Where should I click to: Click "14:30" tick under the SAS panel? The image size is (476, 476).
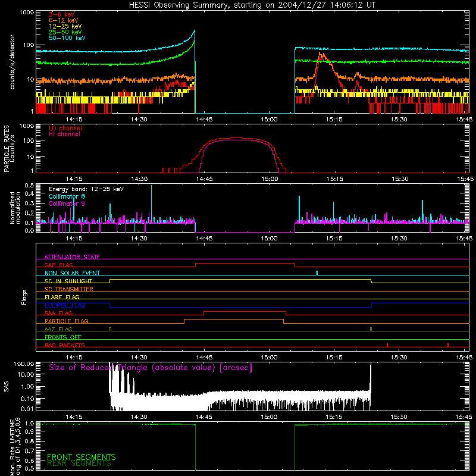point(139,417)
